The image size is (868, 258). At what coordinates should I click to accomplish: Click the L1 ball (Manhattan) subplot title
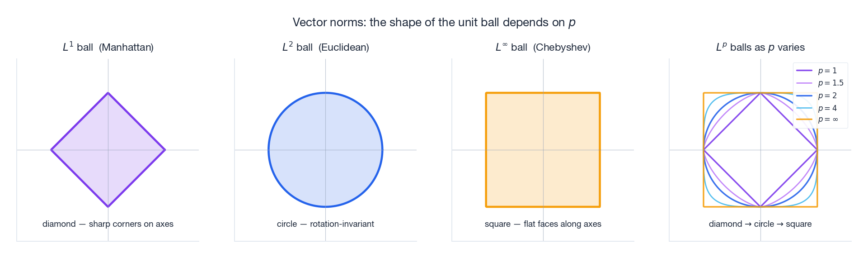point(108,47)
